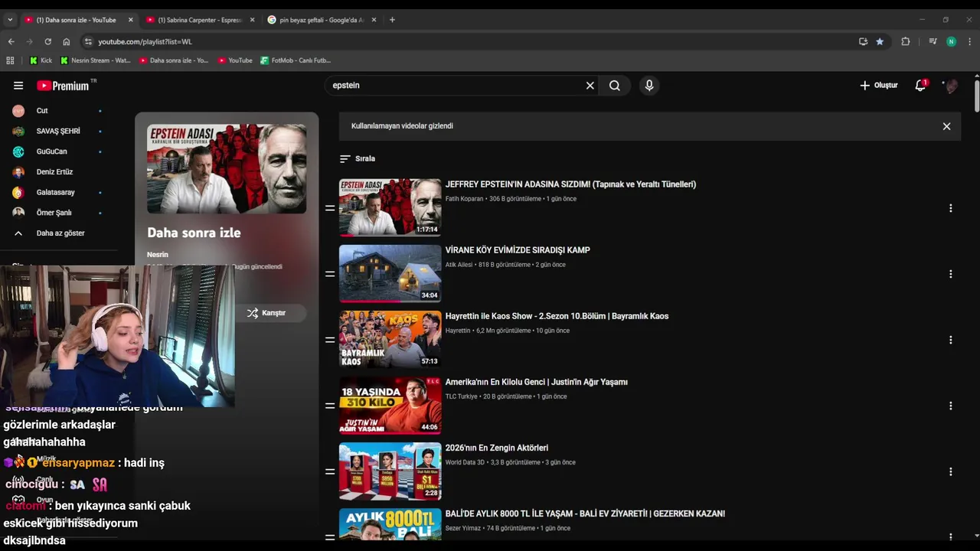
Task: Click inside the YouTube search field
Action: coord(456,86)
